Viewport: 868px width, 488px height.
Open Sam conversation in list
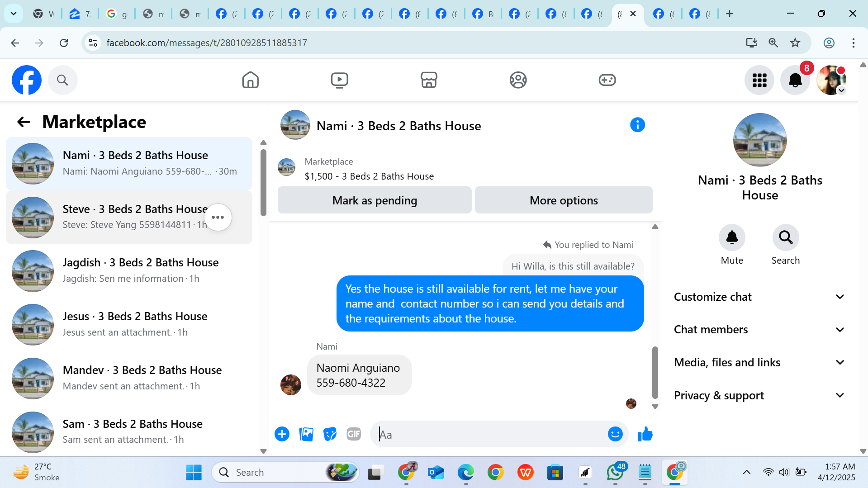click(129, 432)
